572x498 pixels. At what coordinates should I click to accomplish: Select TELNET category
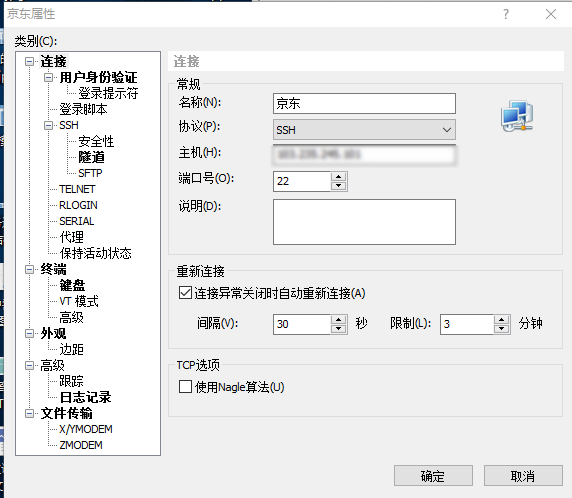[77, 189]
